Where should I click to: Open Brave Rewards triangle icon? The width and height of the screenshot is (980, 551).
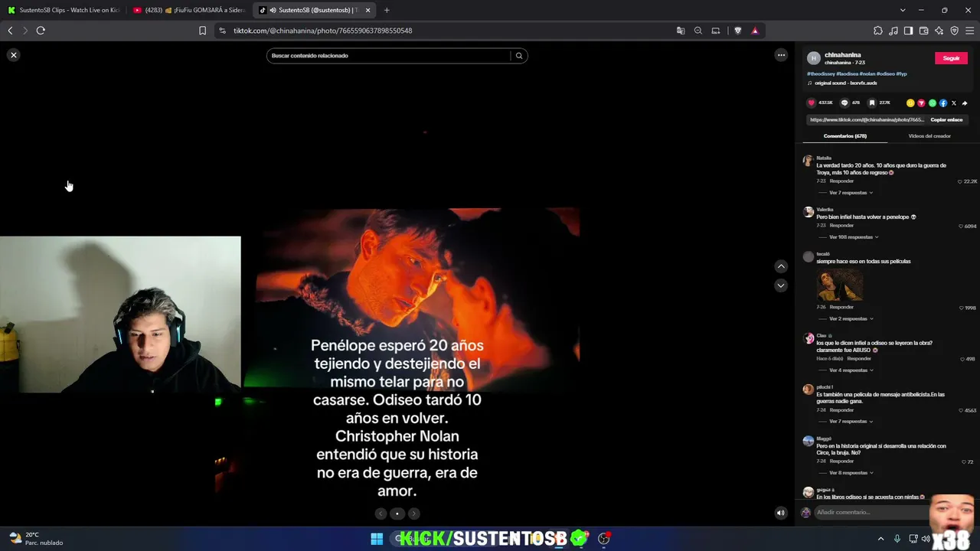[x=755, y=31]
